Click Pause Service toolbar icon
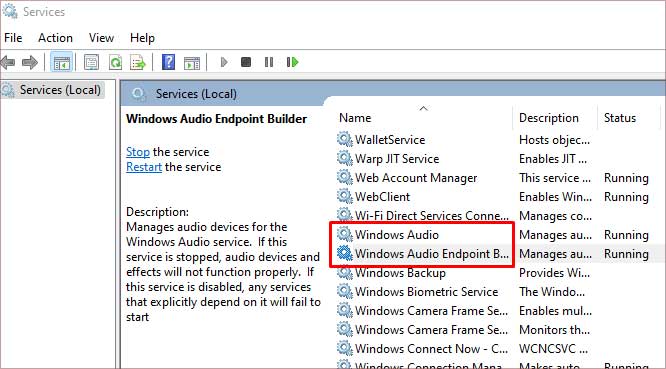Image resolution: width=666 pixels, height=369 pixels. point(268,62)
